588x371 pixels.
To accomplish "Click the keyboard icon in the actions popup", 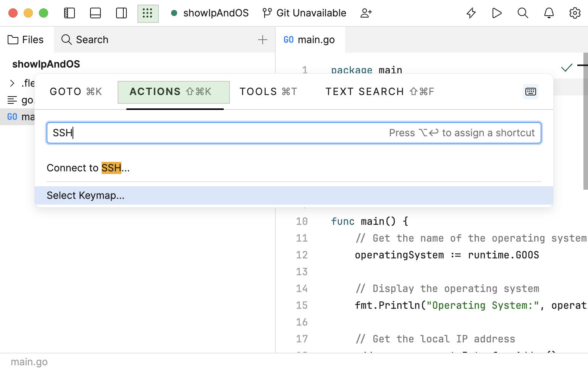I will (531, 92).
